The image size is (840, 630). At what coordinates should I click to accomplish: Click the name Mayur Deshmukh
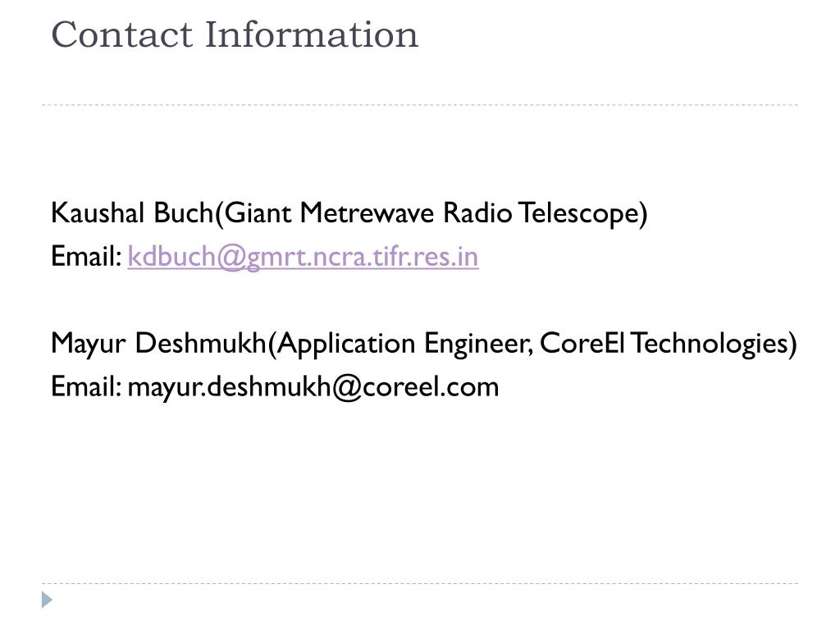(158, 343)
